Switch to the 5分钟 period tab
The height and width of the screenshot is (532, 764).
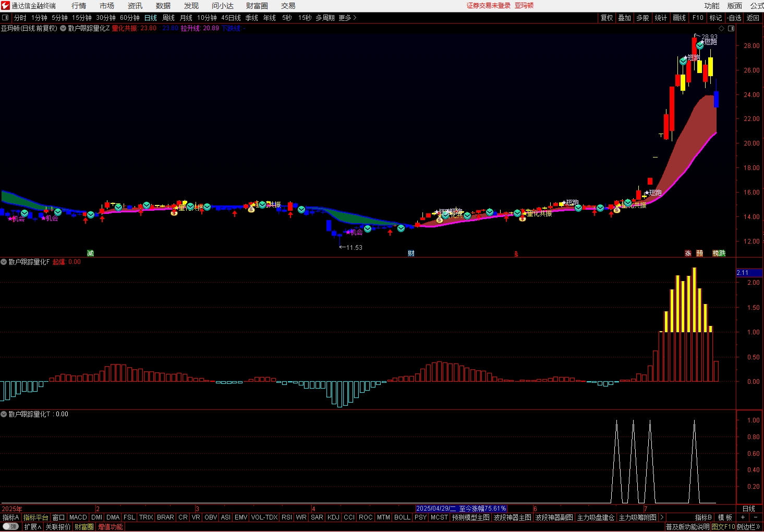point(59,18)
